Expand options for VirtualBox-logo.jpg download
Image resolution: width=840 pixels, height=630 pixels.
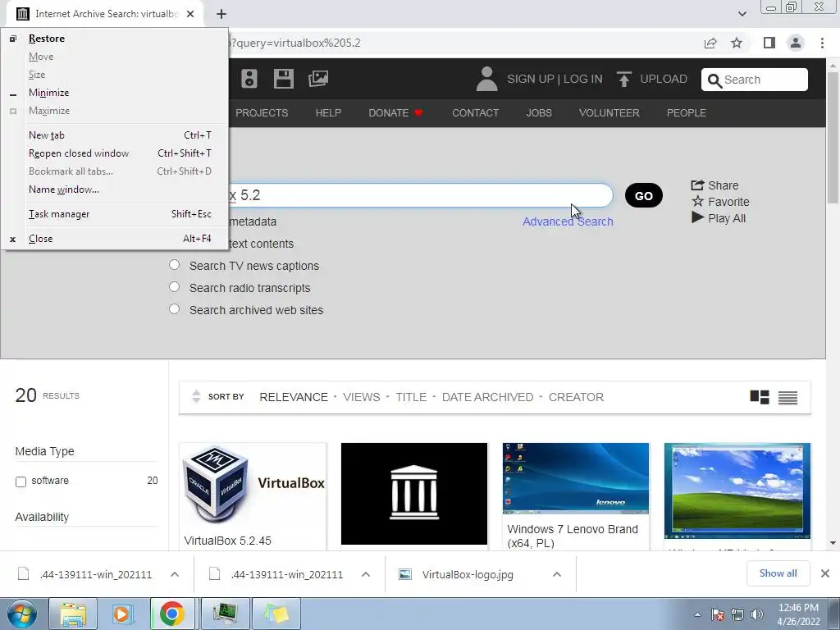click(557, 574)
